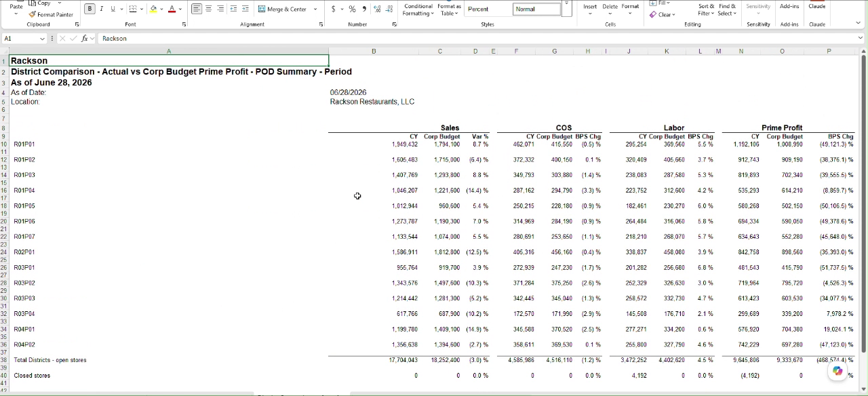The height and width of the screenshot is (396, 868).
Task: Apply cell borders icon
Action: (133, 9)
